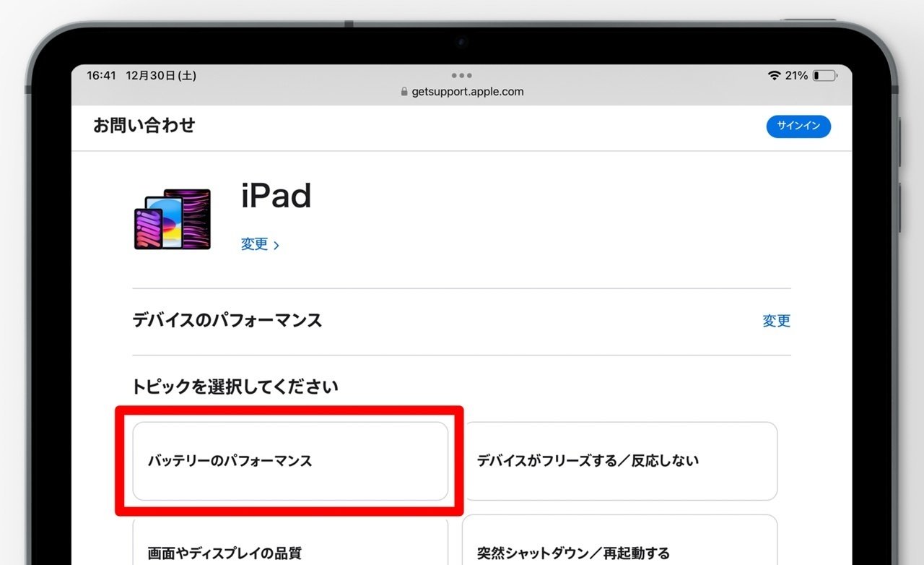The width and height of the screenshot is (924, 565).
Task: Tap the ellipsis icon above the address bar
Action: click(461, 75)
